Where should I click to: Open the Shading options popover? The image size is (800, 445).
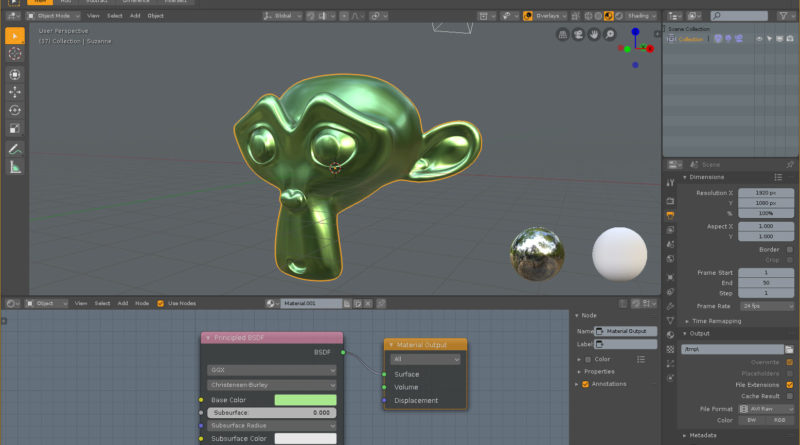point(641,16)
